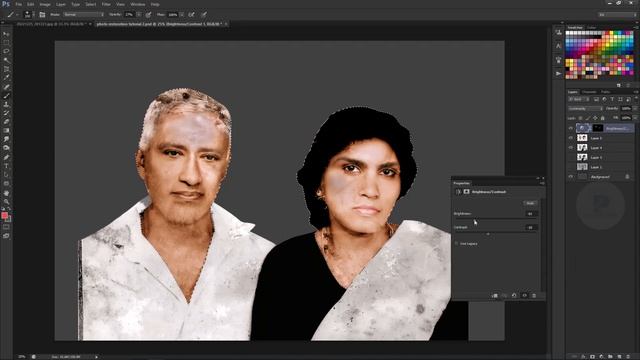Select the Eraser tool
Image resolution: width=640 pixels, height=360 pixels.
(x=6, y=122)
